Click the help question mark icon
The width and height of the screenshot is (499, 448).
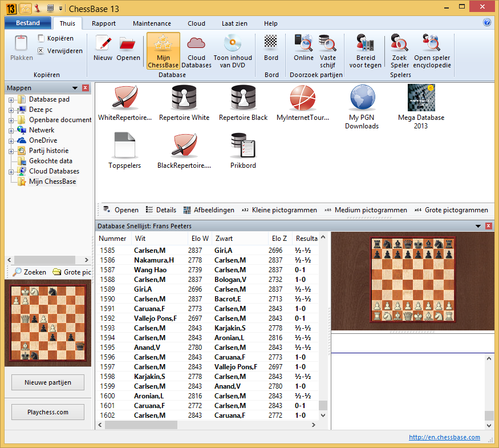pos(486,23)
